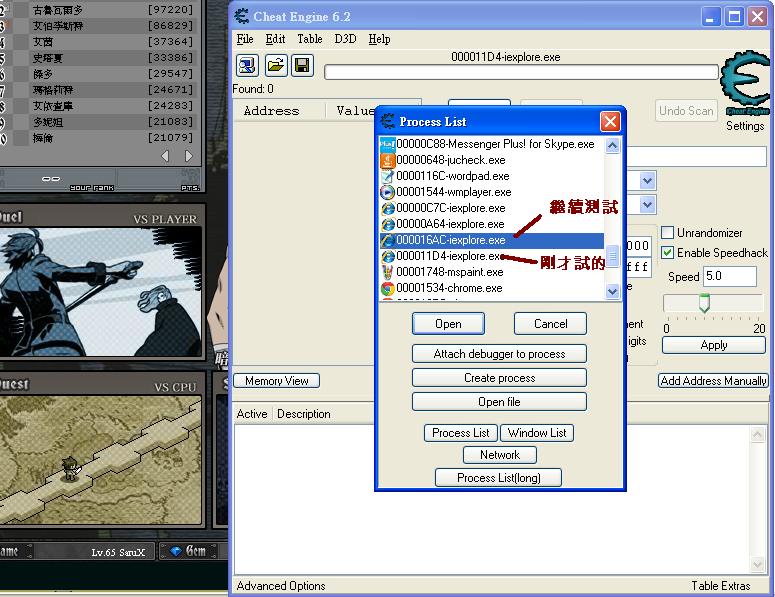Select 0000116C-wordpad.exe process row
The width and height of the screenshot is (775, 597).
tap(492, 176)
